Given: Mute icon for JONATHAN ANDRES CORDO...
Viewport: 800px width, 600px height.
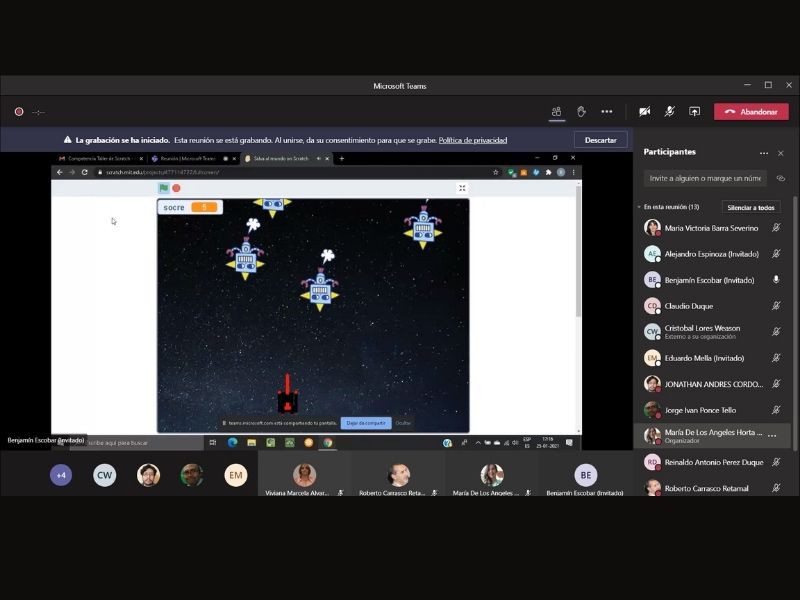Looking at the screenshot, I should [x=776, y=384].
